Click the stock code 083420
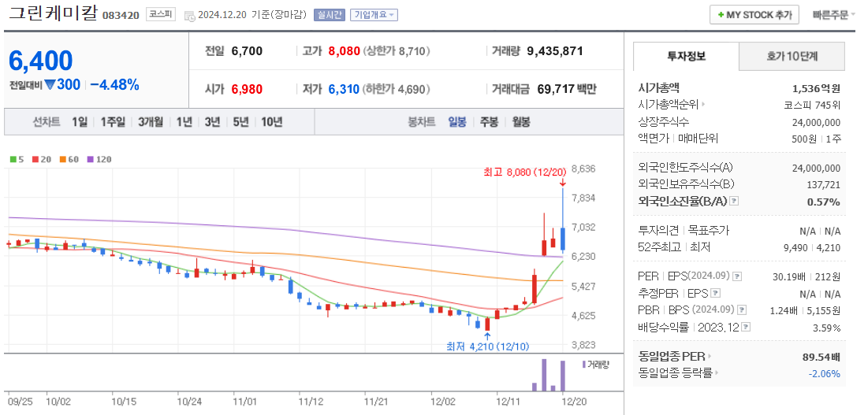 (x=121, y=16)
